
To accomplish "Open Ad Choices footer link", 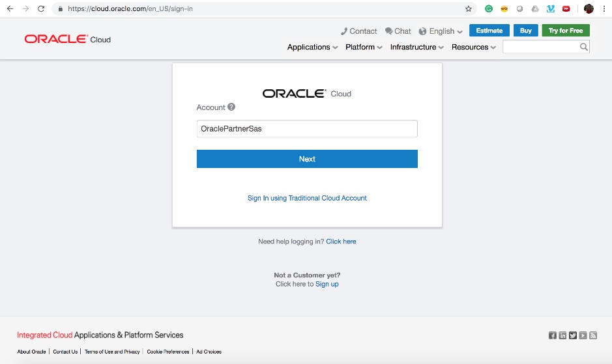I will tap(209, 352).
